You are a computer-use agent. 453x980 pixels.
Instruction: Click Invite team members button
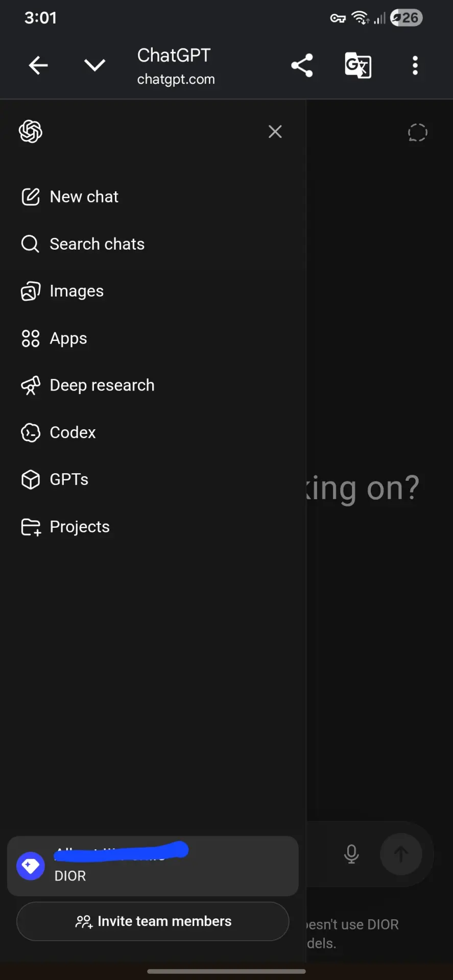153,921
